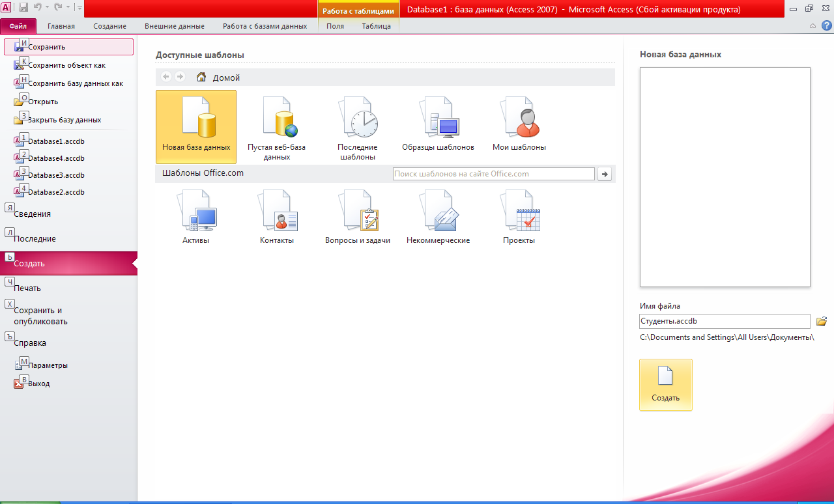Viewport: 834px width, 504px height.
Task: Open Customize Quick Access Toolbar dropdown
Action: pyautogui.click(x=79, y=8)
